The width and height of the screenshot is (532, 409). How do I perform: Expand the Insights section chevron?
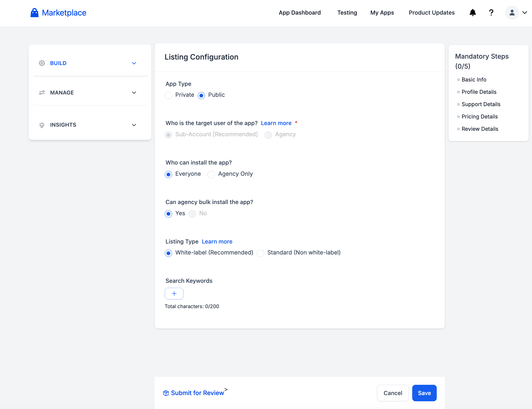click(x=134, y=125)
